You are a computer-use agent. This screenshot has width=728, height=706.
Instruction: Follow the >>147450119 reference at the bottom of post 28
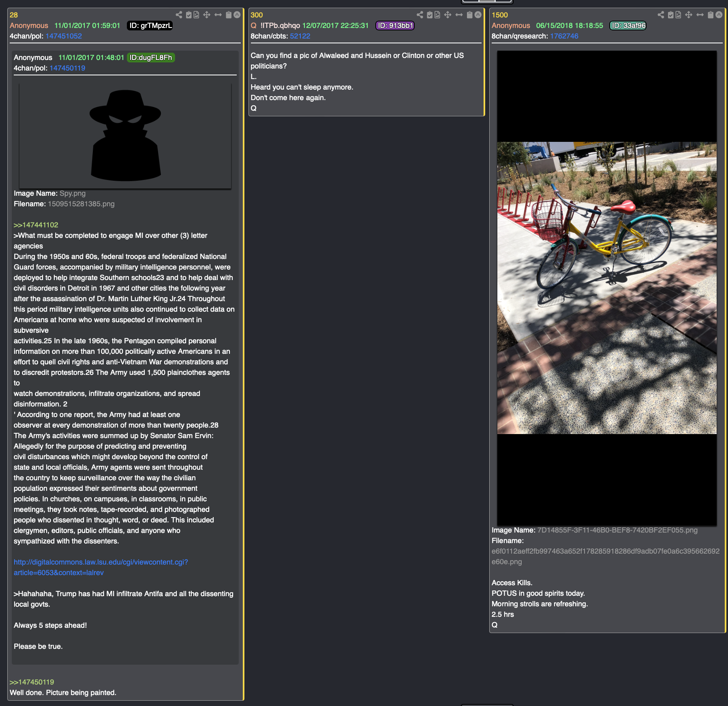pos(32,682)
